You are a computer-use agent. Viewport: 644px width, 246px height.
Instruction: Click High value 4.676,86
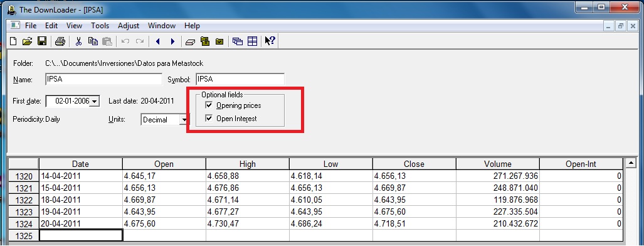[x=247, y=188]
